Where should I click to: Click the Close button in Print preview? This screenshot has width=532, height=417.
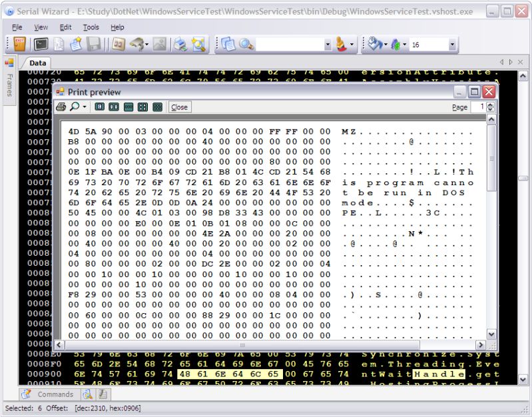click(x=180, y=107)
